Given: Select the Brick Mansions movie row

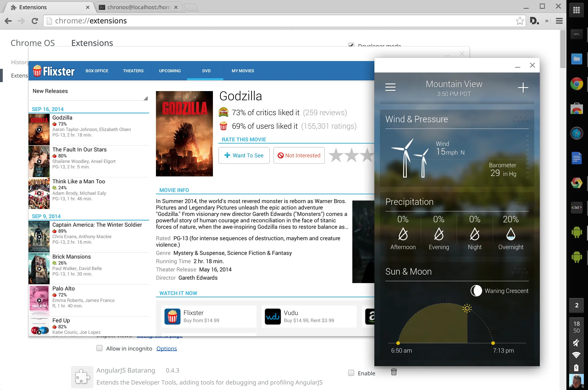Looking at the screenshot, I should coord(89,268).
